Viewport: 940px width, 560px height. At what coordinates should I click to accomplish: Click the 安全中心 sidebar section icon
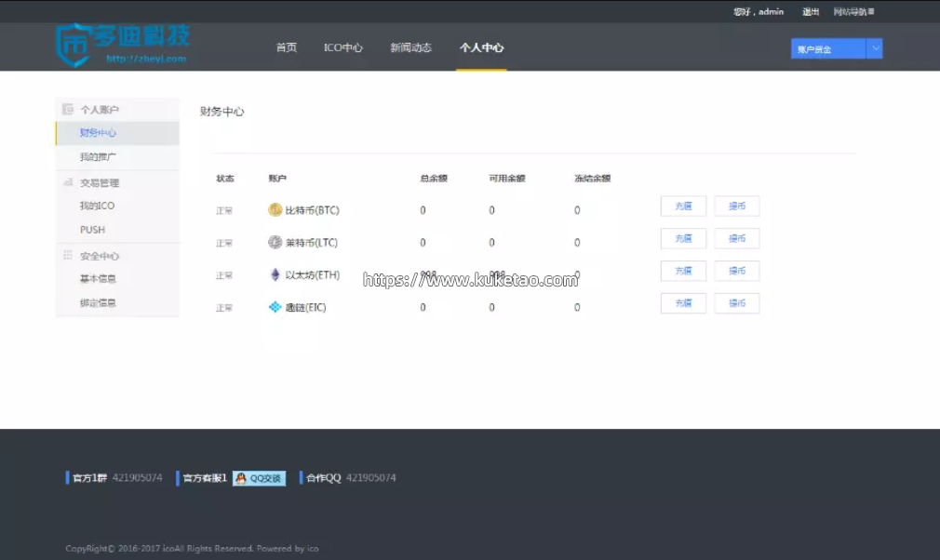coord(68,256)
